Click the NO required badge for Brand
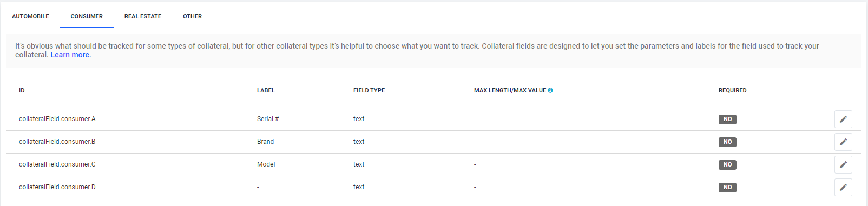Screen dimensions: 868x206 pyautogui.click(x=727, y=142)
